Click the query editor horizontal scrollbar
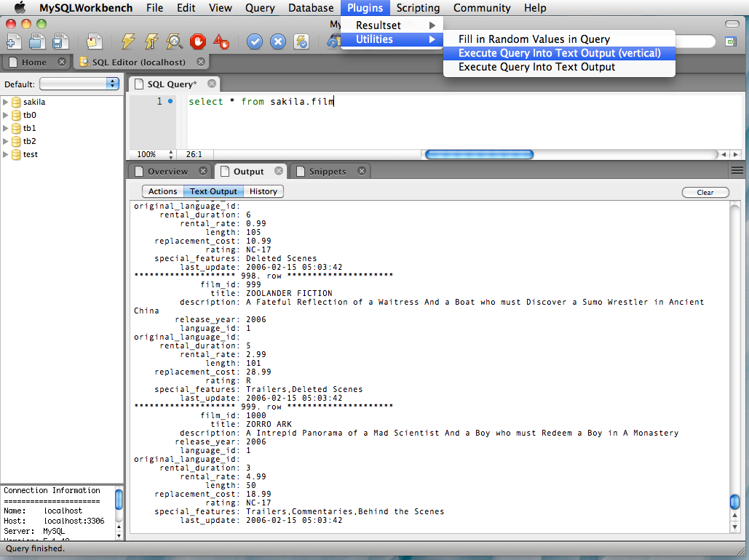This screenshot has width=749, height=560. click(x=479, y=154)
